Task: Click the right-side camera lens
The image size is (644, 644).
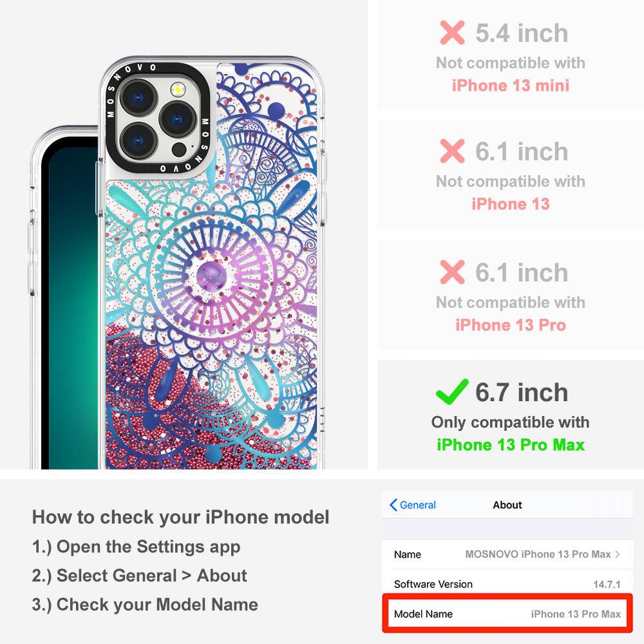Action: click(178, 120)
